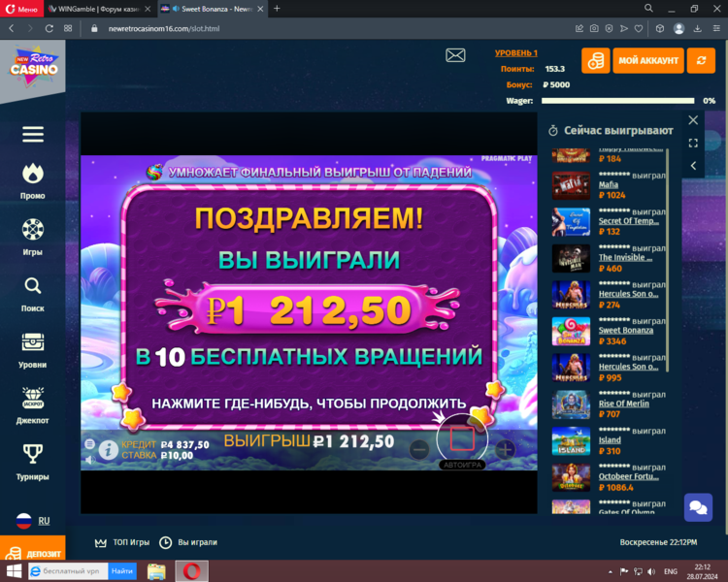Click the Найти search button in taskbar
728x582 pixels.
(122, 571)
